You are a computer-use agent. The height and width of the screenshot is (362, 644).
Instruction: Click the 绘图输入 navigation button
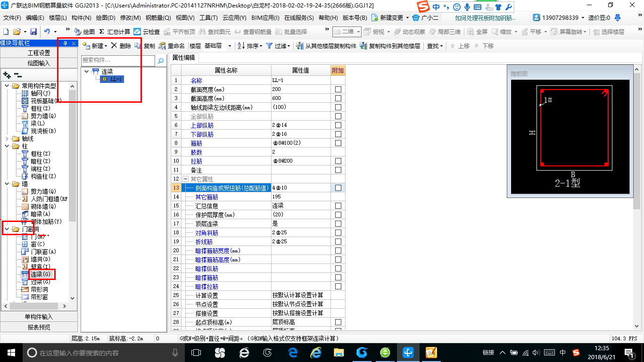[39, 63]
